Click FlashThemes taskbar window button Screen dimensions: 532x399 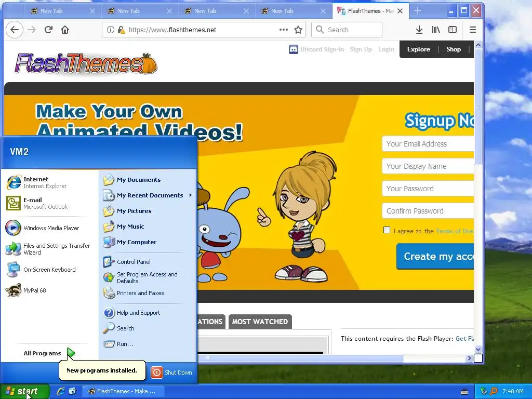tap(123, 391)
